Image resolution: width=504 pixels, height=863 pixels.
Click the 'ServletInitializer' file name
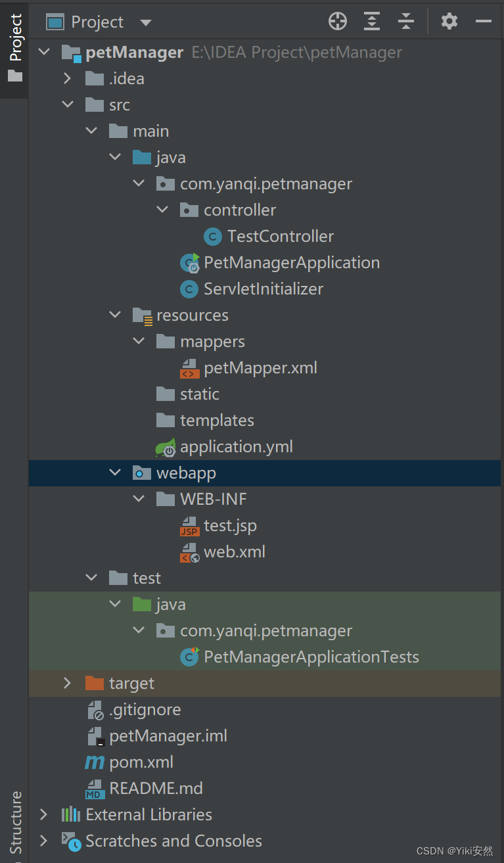point(263,289)
